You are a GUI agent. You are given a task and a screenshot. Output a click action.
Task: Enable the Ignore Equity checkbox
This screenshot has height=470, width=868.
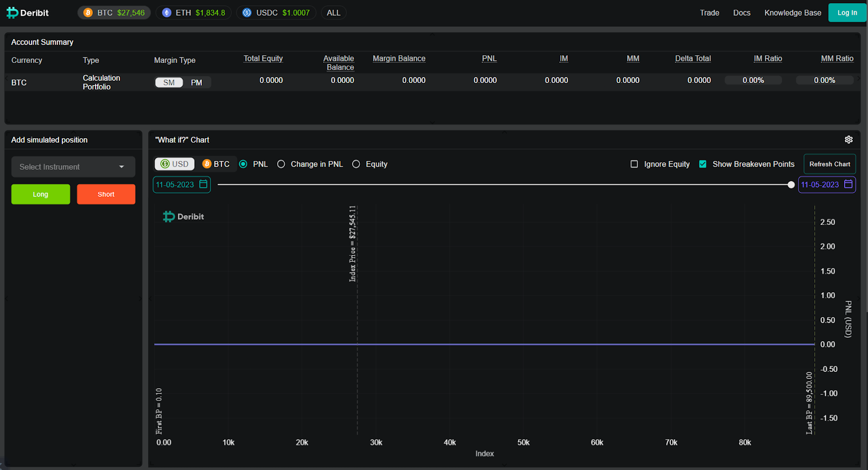click(634, 164)
